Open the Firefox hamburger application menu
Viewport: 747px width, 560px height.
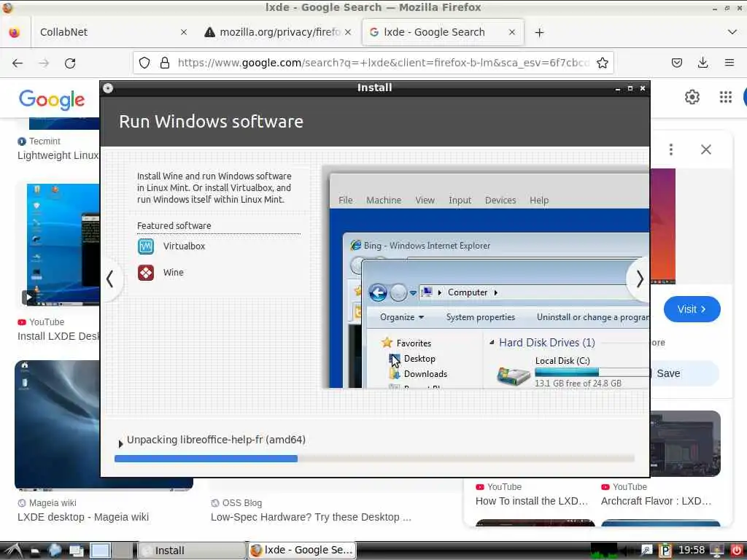pyautogui.click(x=729, y=63)
